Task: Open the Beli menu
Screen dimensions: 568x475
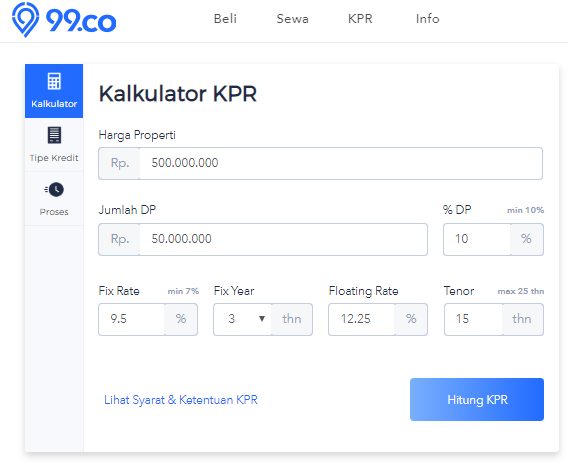Action: click(x=225, y=19)
